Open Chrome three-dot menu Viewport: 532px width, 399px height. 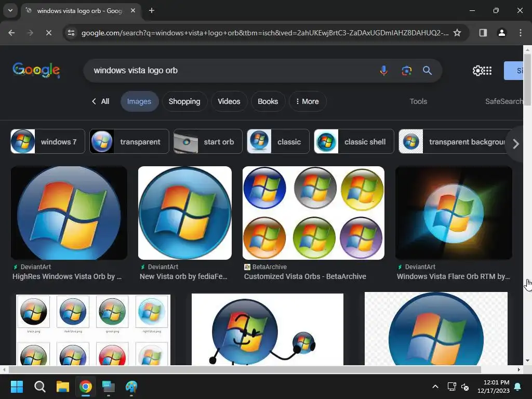(521, 33)
